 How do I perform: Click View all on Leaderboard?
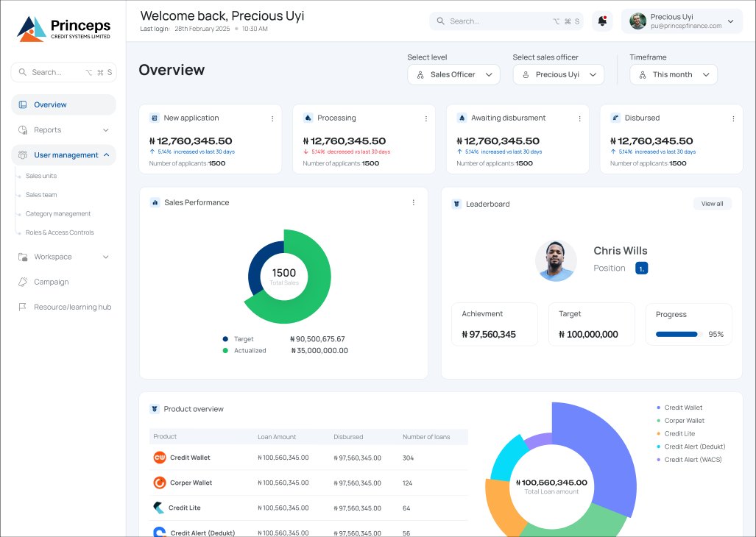[x=712, y=204]
